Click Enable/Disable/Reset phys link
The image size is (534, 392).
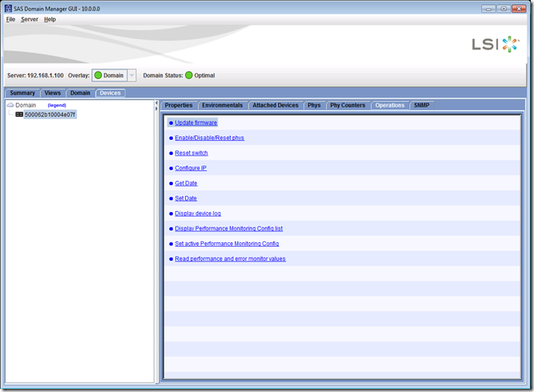click(x=210, y=138)
